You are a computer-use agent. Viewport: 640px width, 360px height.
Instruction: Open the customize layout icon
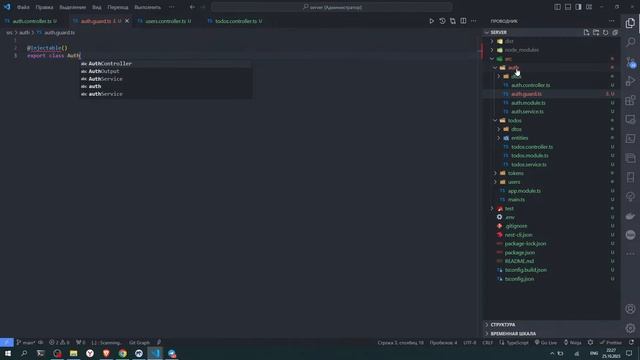tap(589, 7)
